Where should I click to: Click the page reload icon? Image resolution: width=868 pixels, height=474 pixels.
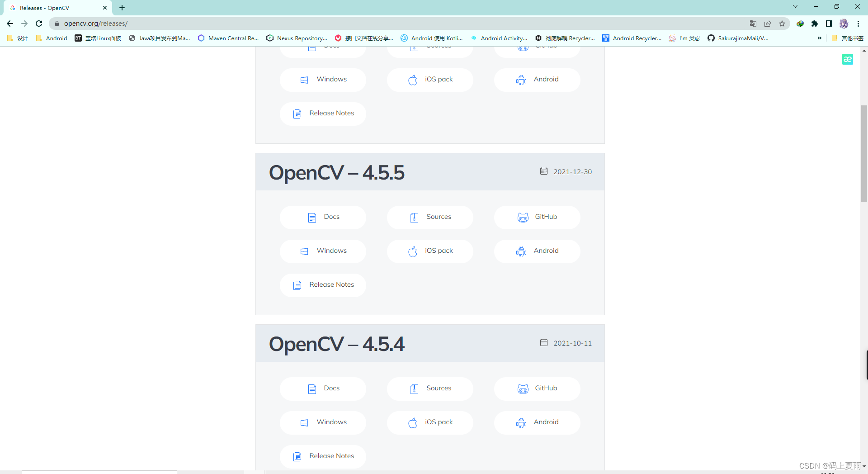coord(39,23)
